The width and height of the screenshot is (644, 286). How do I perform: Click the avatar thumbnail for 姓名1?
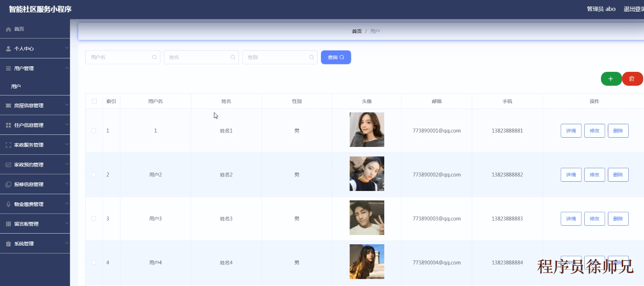(x=367, y=130)
